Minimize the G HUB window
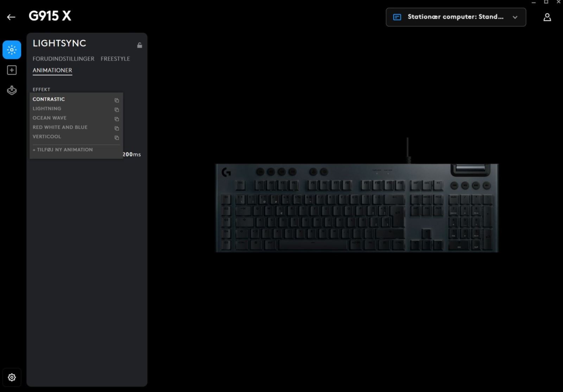The height and width of the screenshot is (392, 563). [x=534, y=2]
